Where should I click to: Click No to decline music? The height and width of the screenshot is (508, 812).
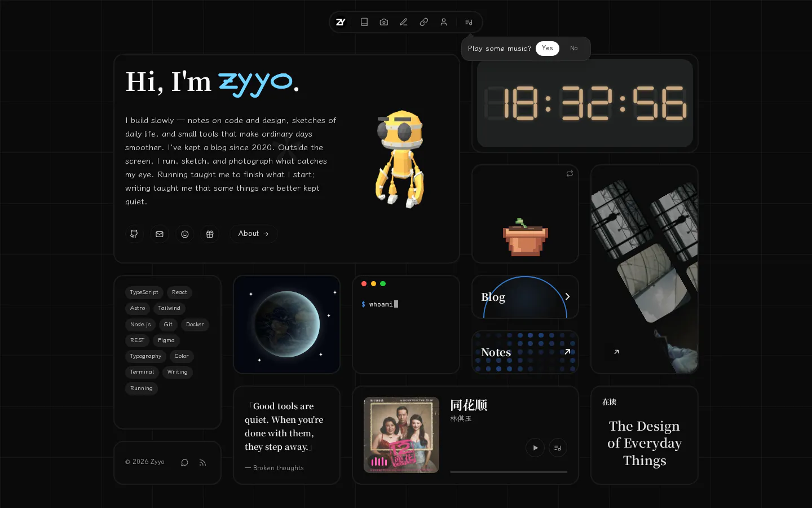(x=573, y=49)
